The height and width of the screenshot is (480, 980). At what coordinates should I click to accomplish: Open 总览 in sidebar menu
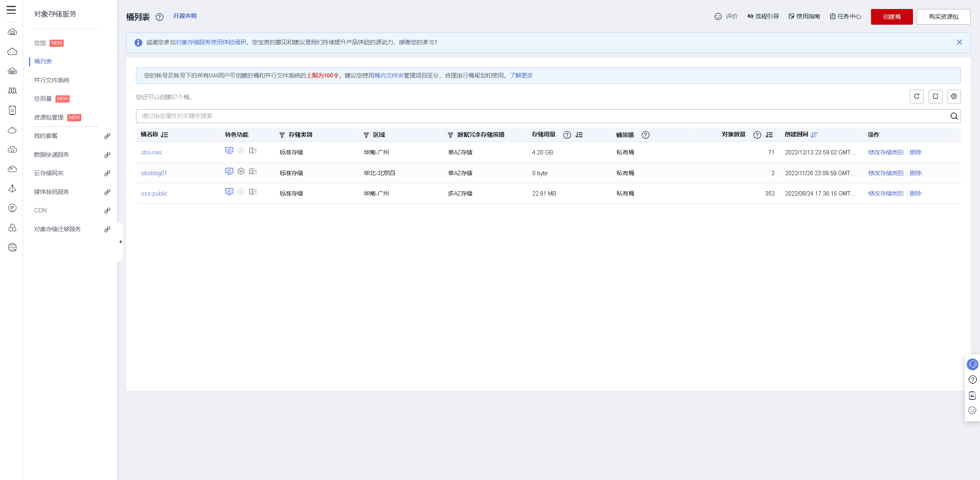tap(40, 43)
